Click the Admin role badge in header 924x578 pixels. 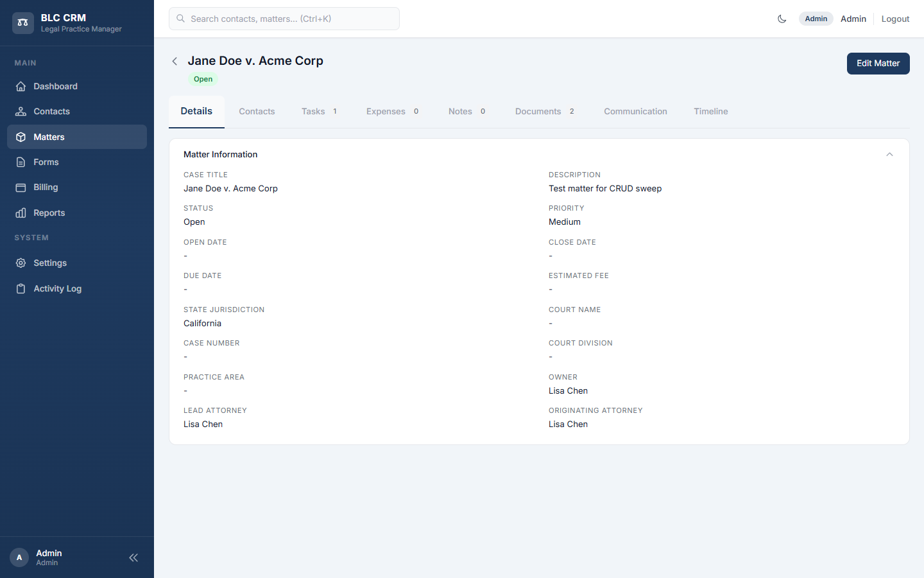pos(816,19)
